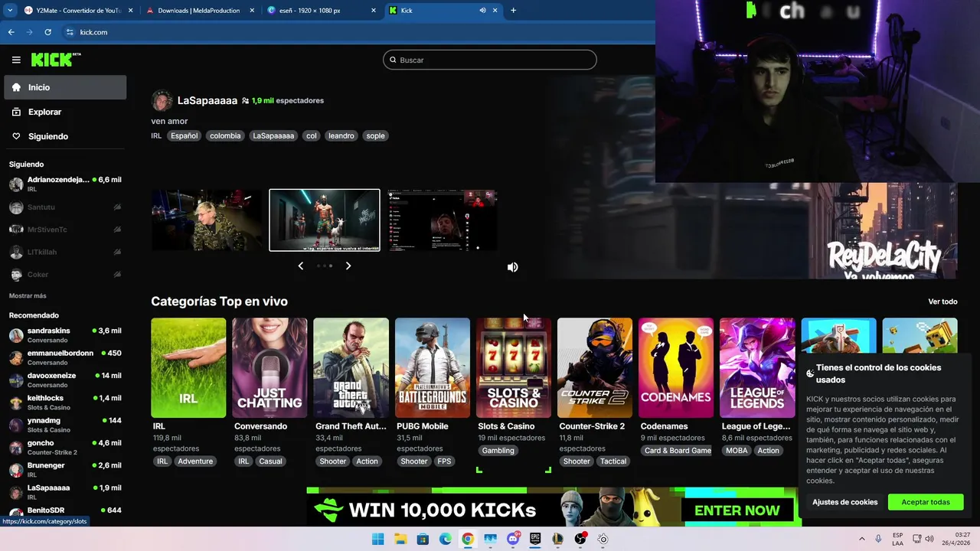Open Windows Start menu
This screenshot has width=980, height=551.
377,539
